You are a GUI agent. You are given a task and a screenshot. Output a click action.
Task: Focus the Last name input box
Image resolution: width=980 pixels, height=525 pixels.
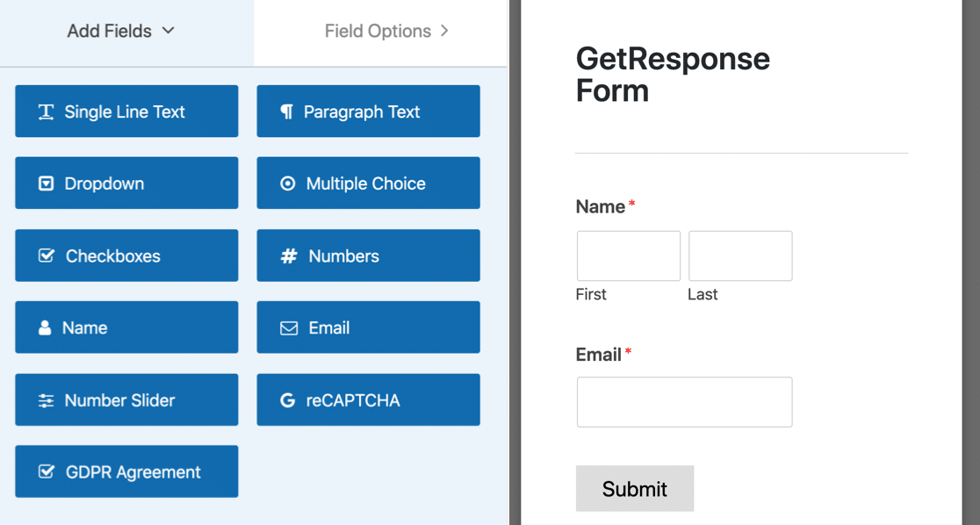[x=740, y=256]
